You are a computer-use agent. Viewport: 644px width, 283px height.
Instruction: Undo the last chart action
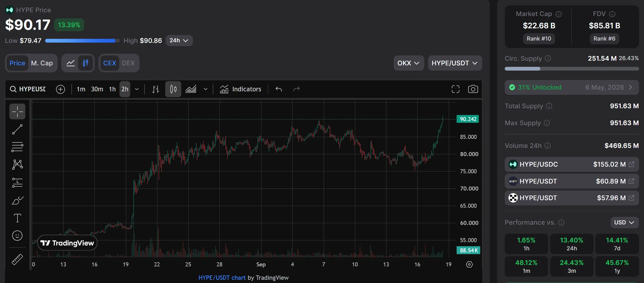click(279, 89)
